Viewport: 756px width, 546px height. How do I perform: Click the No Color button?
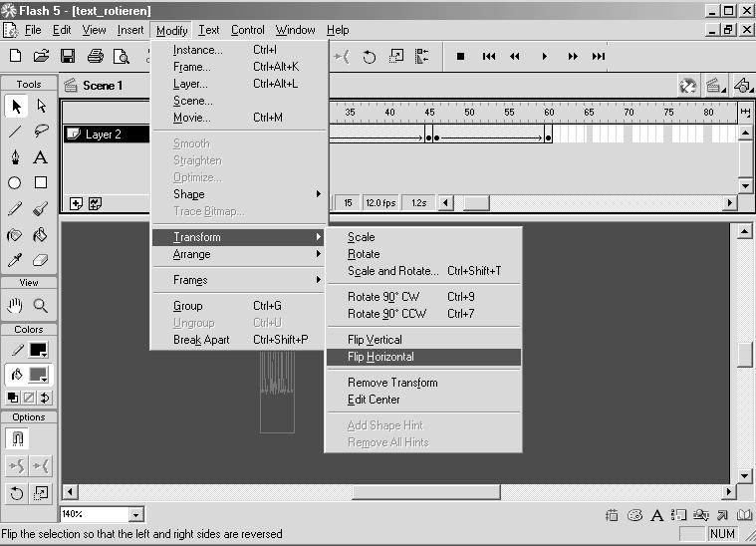click(x=29, y=398)
